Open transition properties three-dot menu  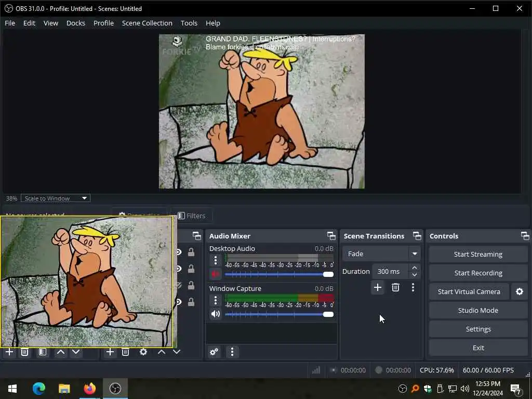click(x=413, y=288)
